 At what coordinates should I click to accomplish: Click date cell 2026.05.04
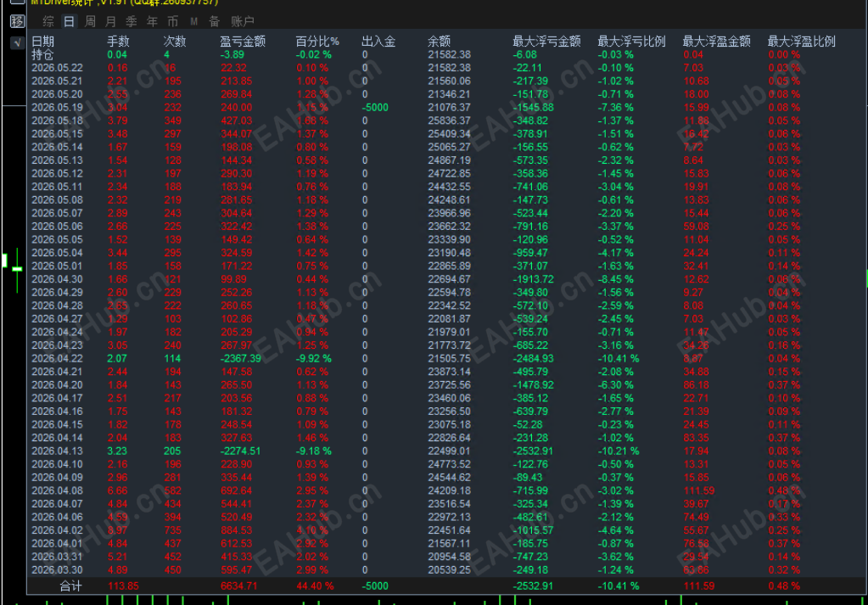(57, 253)
